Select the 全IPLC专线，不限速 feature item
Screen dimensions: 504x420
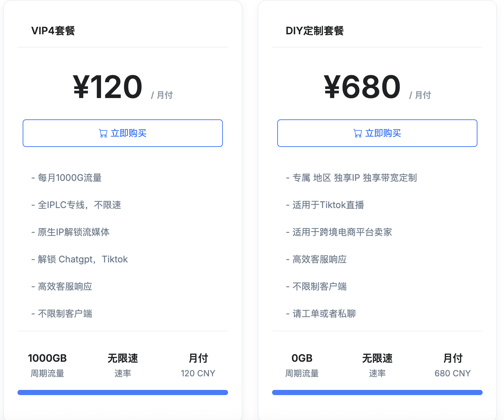tap(79, 205)
